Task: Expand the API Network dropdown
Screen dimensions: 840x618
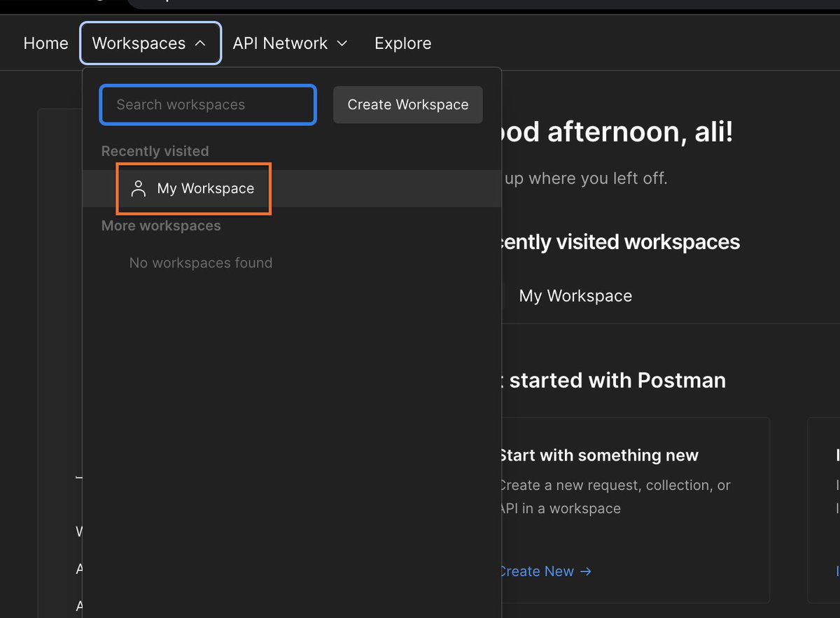Action: tap(290, 43)
